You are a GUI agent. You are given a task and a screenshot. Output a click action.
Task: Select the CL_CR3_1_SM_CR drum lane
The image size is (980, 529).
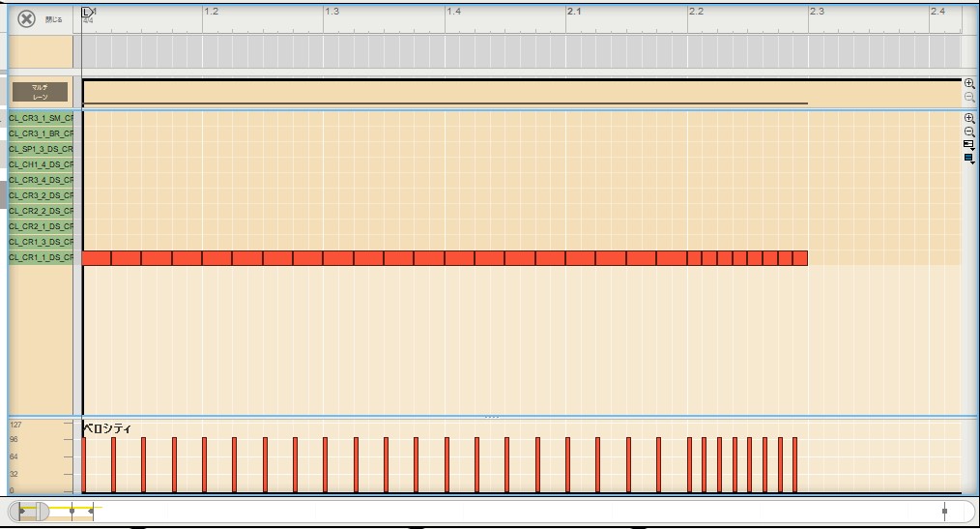41,118
